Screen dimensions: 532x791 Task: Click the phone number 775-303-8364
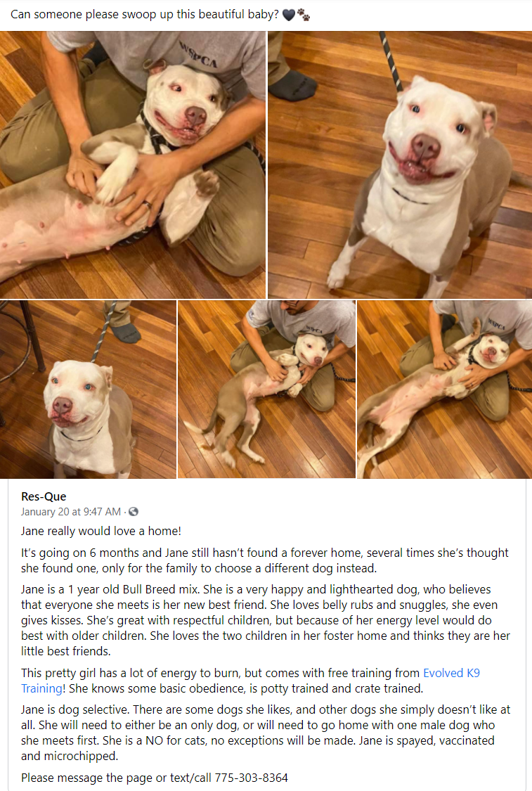pos(251,778)
